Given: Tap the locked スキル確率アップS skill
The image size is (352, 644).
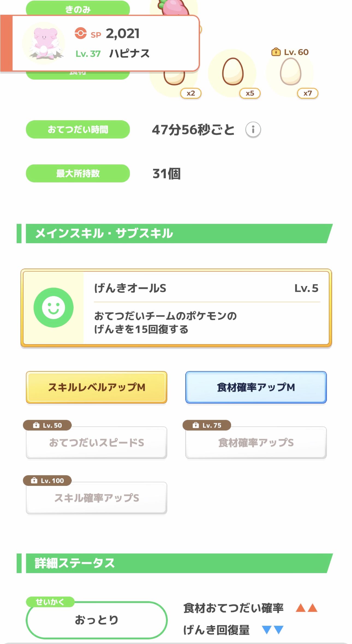Looking at the screenshot, I should coord(97,498).
